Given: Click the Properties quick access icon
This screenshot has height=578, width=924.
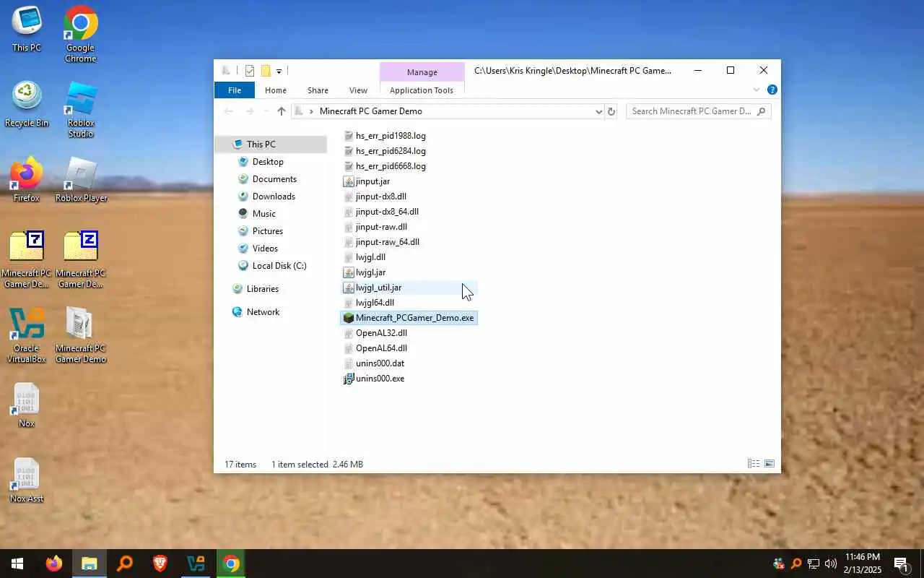Looking at the screenshot, I should tap(250, 71).
